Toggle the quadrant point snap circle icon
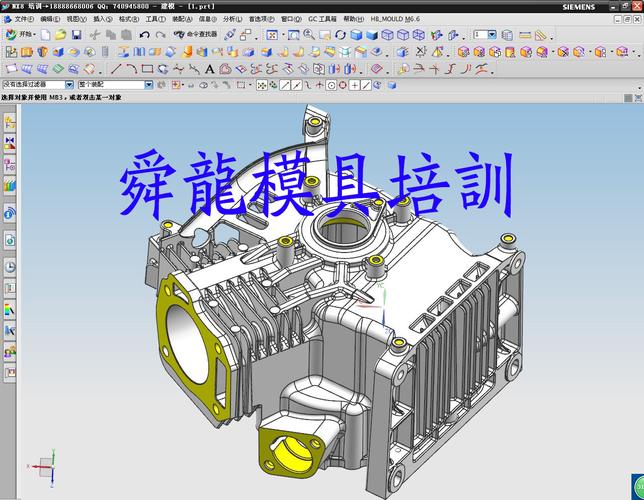Screen dimensions: 644x500 (343, 85)
